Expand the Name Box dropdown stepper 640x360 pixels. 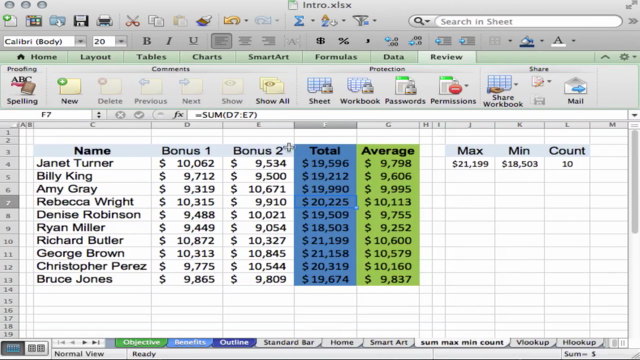98,115
